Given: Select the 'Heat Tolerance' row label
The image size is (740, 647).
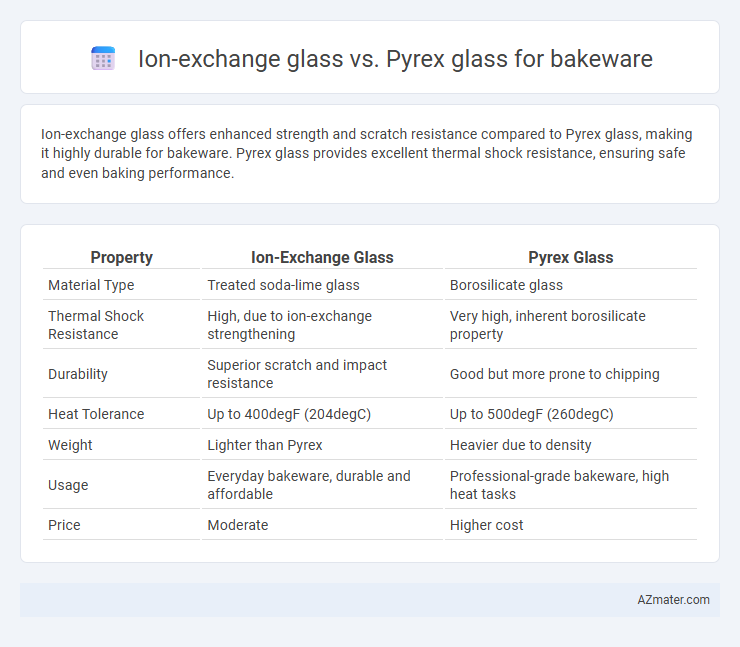Looking at the screenshot, I should 96,414.
